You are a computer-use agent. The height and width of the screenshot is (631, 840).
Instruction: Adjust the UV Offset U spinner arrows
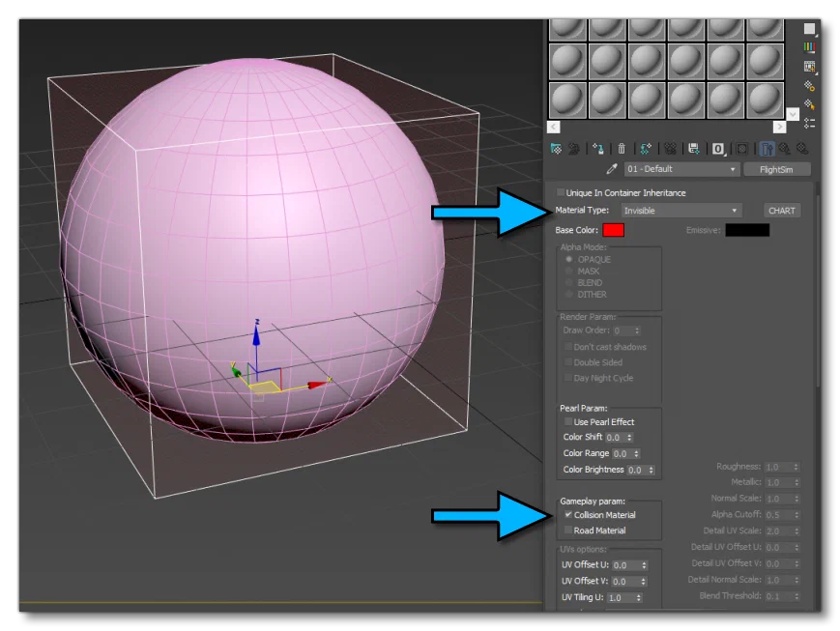645,565
